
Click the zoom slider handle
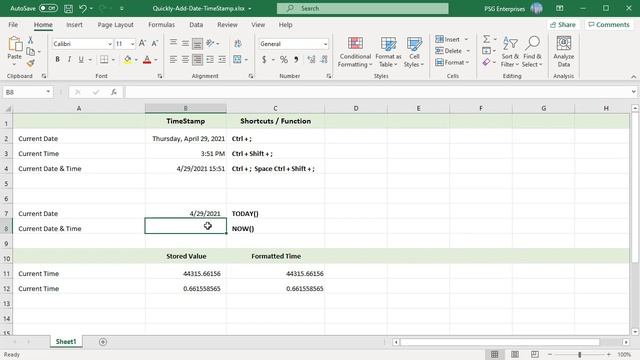(x=579, y=354)
